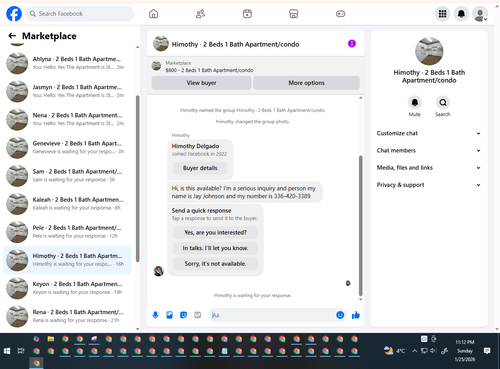Image resolution: width=500 pixels, height=369 pixels.
Task: Open File Explorer on taskbar
Action: [x=51, y=339]
